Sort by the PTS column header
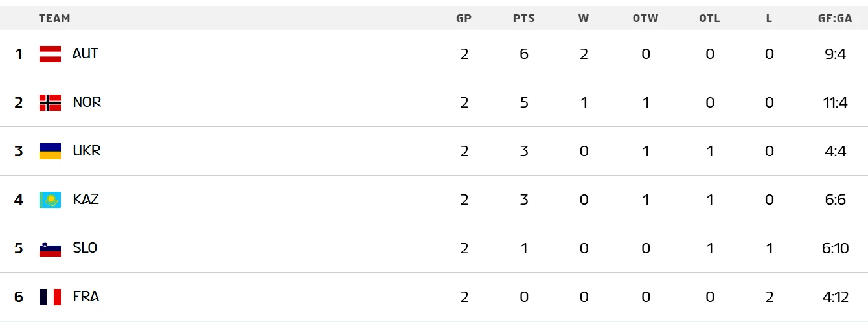The image size is (868, 322). click(523, 18)
